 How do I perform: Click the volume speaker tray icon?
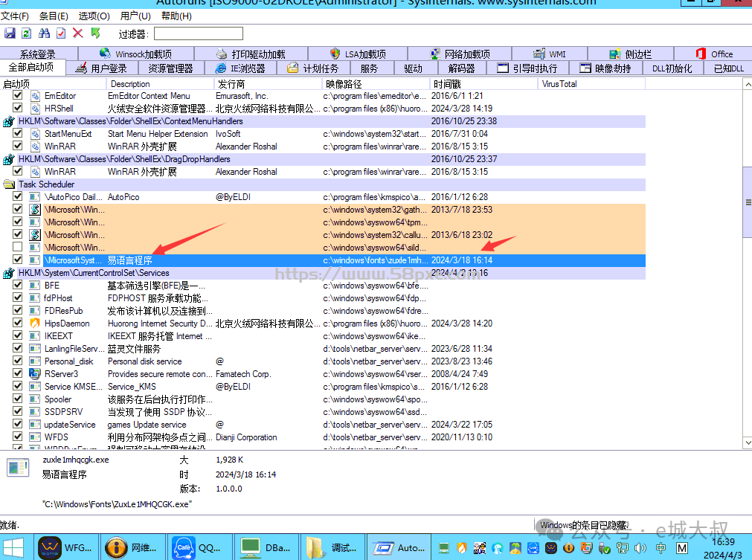point(640,547)
